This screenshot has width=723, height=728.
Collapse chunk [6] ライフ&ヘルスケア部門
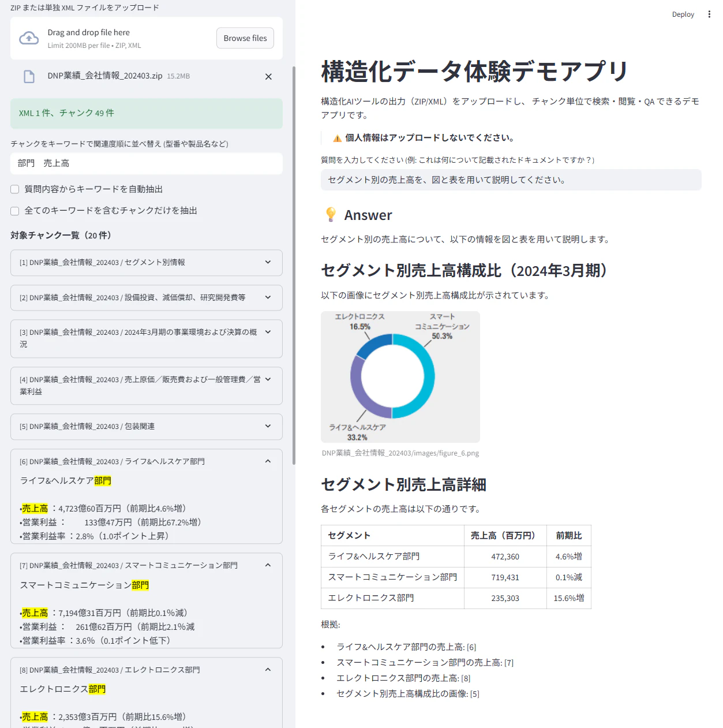point(147,461)
